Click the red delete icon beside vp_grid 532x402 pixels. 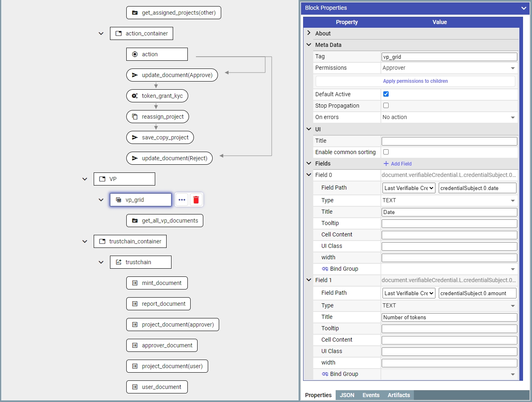pyautogui.click(x=196, y=200)
